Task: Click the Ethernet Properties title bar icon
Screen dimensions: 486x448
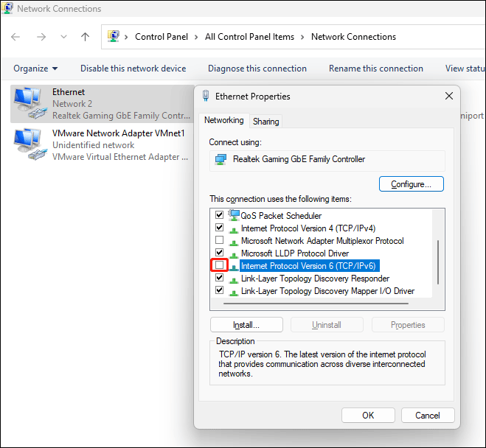Action: tap(206, 96)
